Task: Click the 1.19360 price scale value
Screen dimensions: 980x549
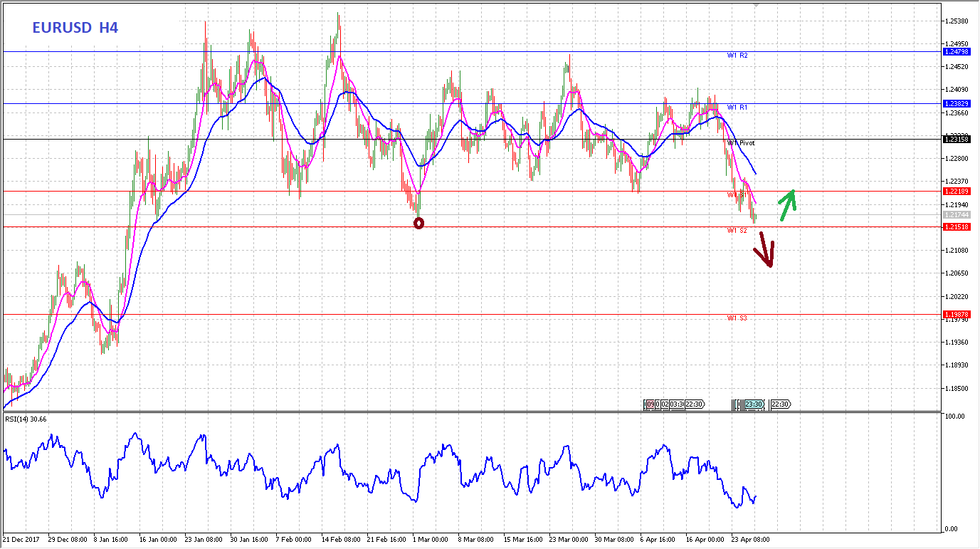Action: click(957, 343)
